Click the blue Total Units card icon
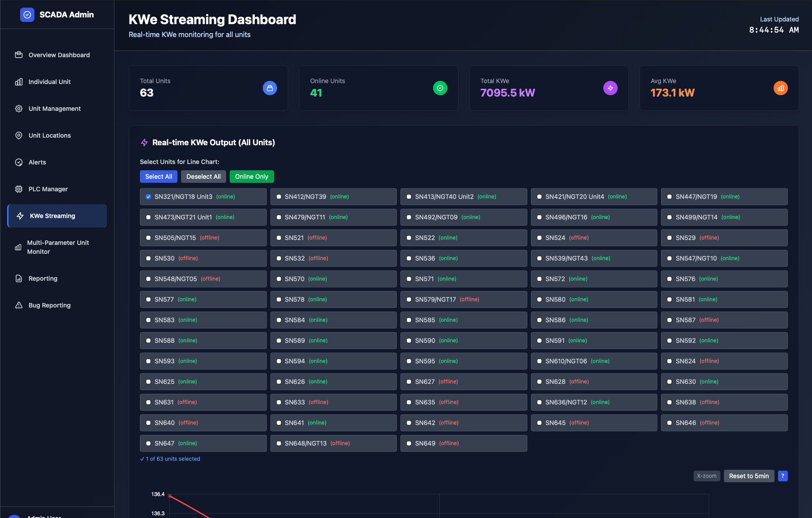The width and height of the screenshot is (812, 518). [x=270, y=88]
